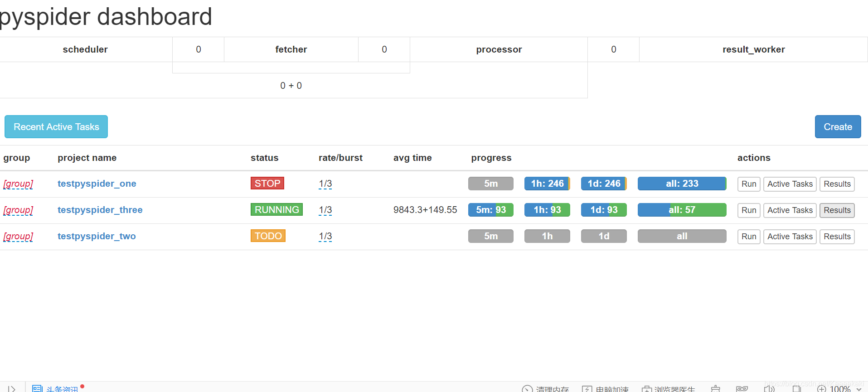Run the testpyspider_two project
The height and width of the screenshot is (392, 868).
pyautogui.click(x=749, y=237)
